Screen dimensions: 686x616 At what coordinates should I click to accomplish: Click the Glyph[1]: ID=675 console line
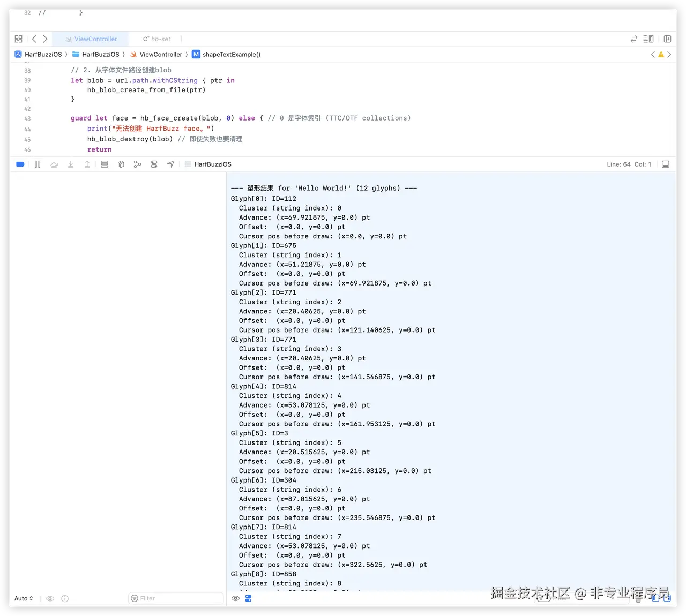(264, 246)
